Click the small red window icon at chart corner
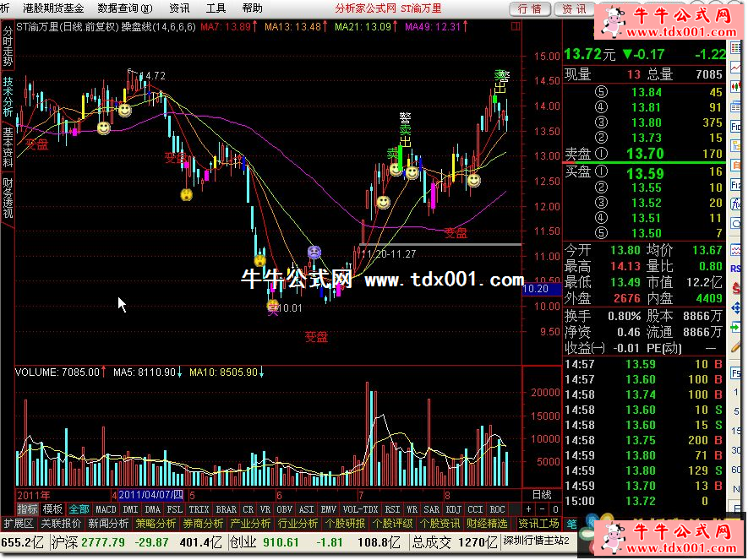 pos(516,27)
